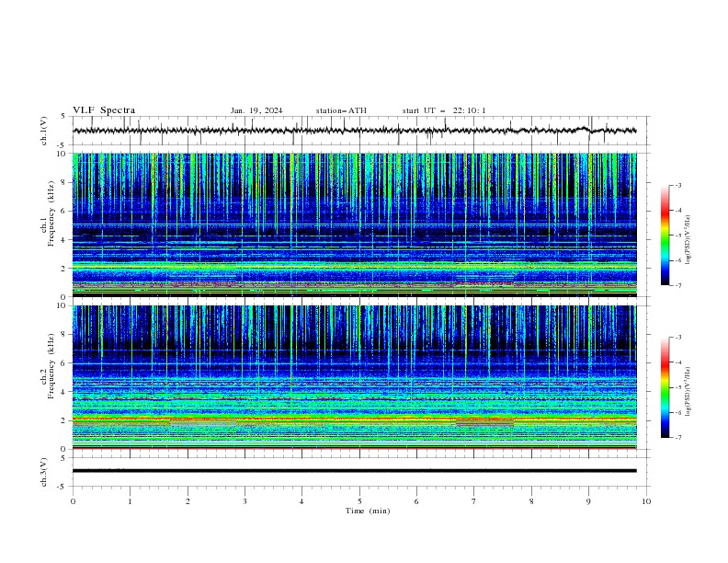Click the 'VLF Spectra' title text
The width and height of the screenshot is (728, 563).
[x=104, y=110]
